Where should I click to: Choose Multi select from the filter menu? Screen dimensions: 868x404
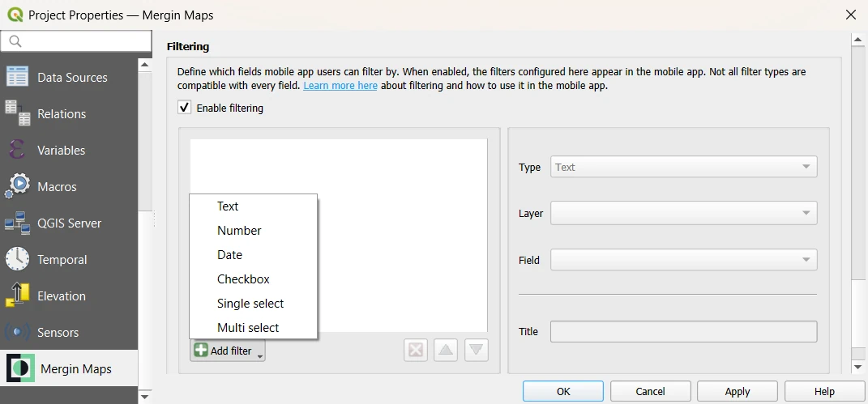click(x=253, y=328)
